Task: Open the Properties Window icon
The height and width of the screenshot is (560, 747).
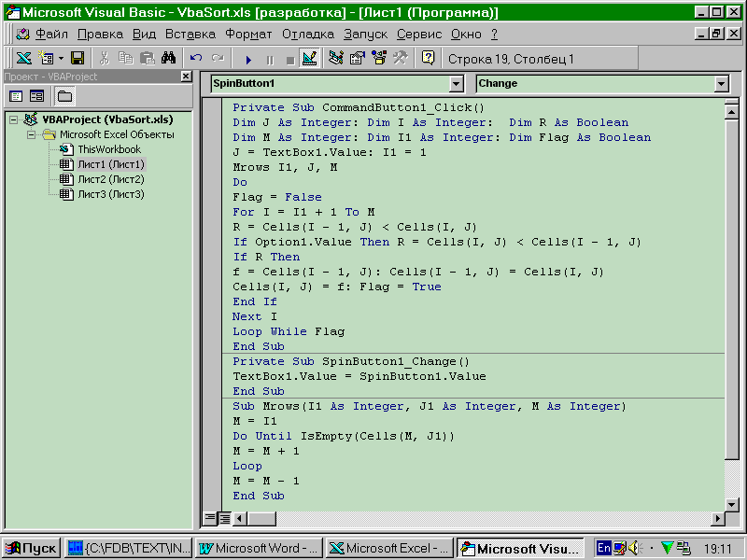Action: click(358, 59)
